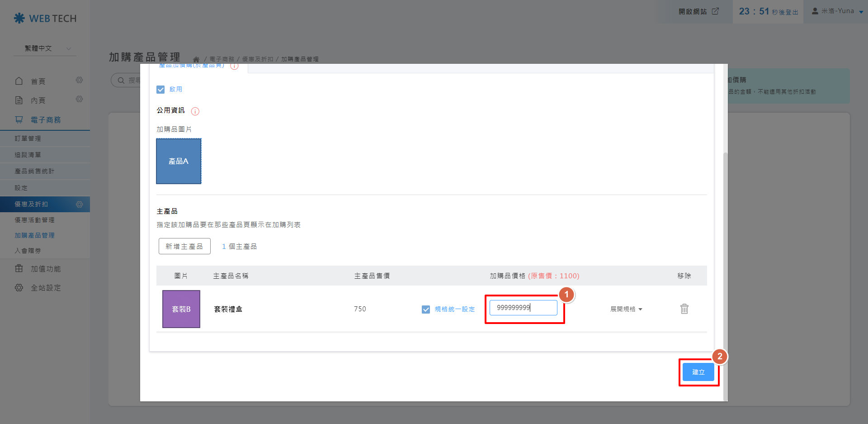Screen dimensions: 868x424
Task: Go to 全站設定 in the sidebar
Action: coord(46,288)
